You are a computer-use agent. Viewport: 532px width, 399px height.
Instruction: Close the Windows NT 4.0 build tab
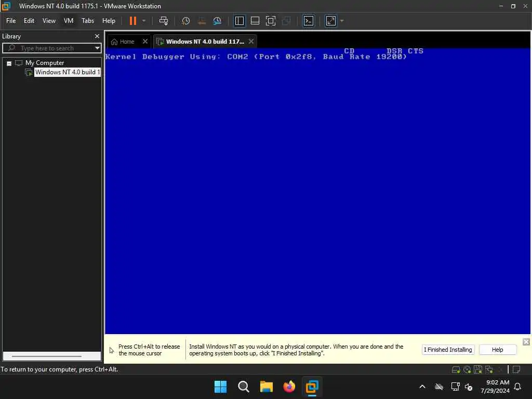pyautogui.click(x=251, y=42)
